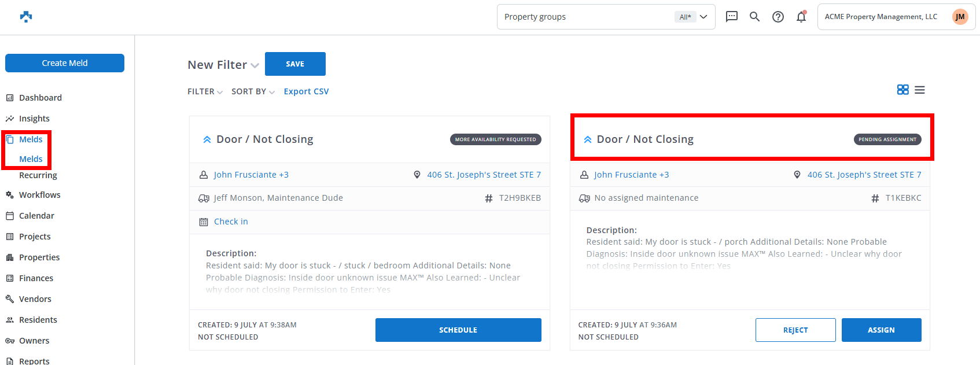Open the notifications bell
The image size is (980, 365).
[x=801, y=17]
